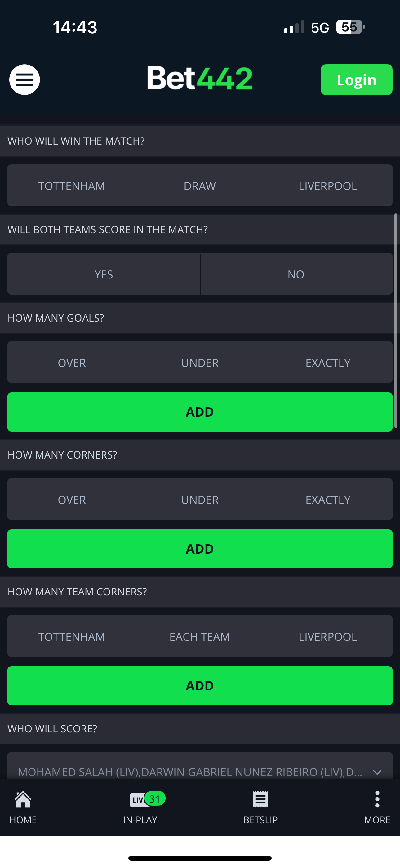Select the Home icon in bottom navigation
This screenshot has width=400, height=868.
[x=23, y=799]
